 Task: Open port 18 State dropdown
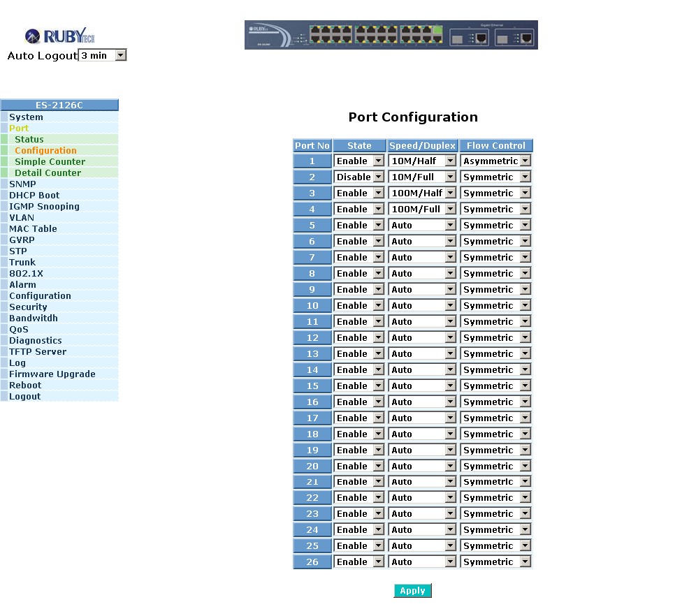pos(359,434)
